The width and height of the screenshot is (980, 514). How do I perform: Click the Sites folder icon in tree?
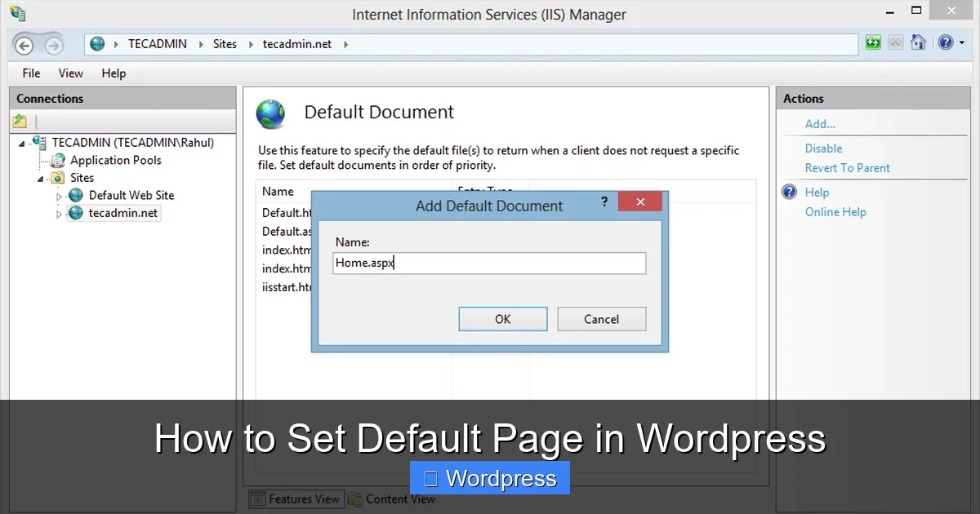[x=58, y=178]
